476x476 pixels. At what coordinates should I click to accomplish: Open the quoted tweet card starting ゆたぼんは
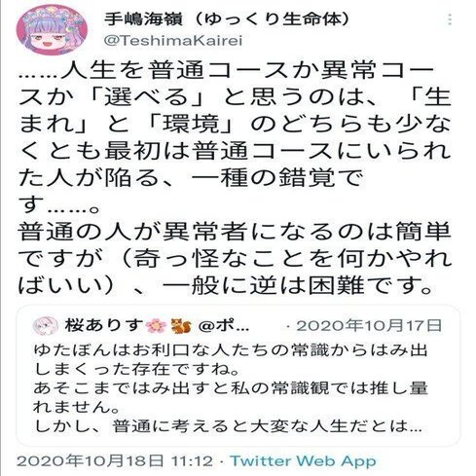tap(238, 375)
